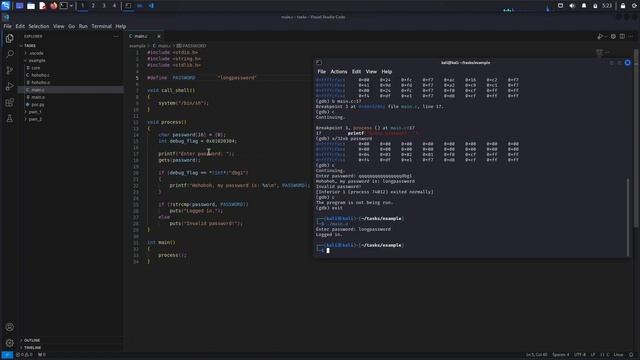Open the Run menu in VS Code

pos(83,26)
